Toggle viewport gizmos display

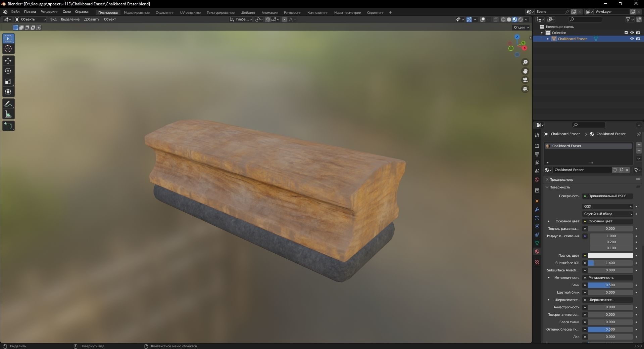[469, 19]
